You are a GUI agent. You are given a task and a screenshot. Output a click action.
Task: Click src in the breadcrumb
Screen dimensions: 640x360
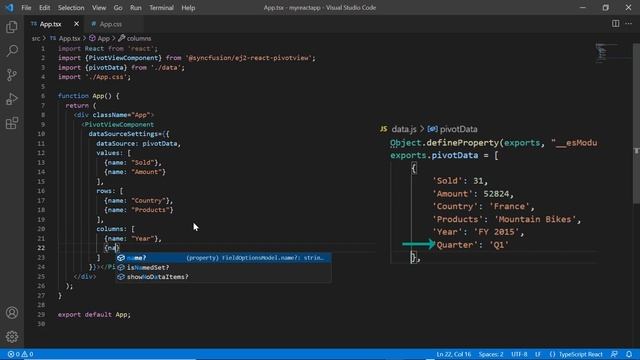[36, 38]
